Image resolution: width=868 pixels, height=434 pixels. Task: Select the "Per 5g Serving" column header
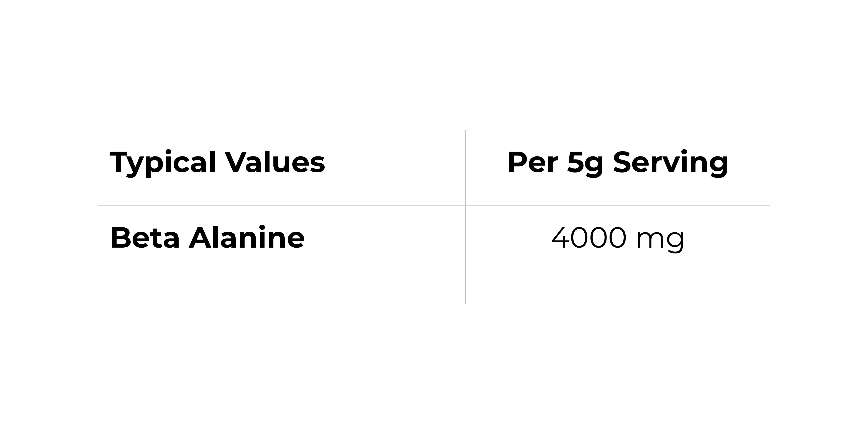pos(618,162)
